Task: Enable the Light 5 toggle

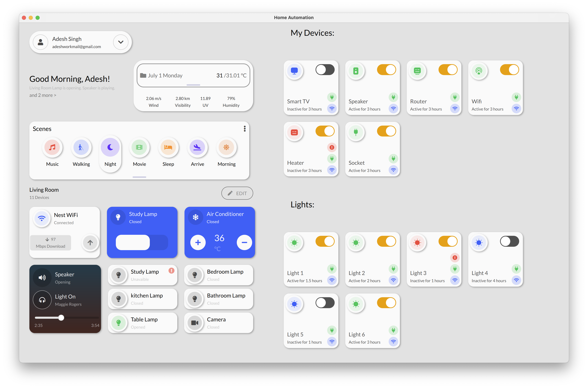Action: click(325, 303)
